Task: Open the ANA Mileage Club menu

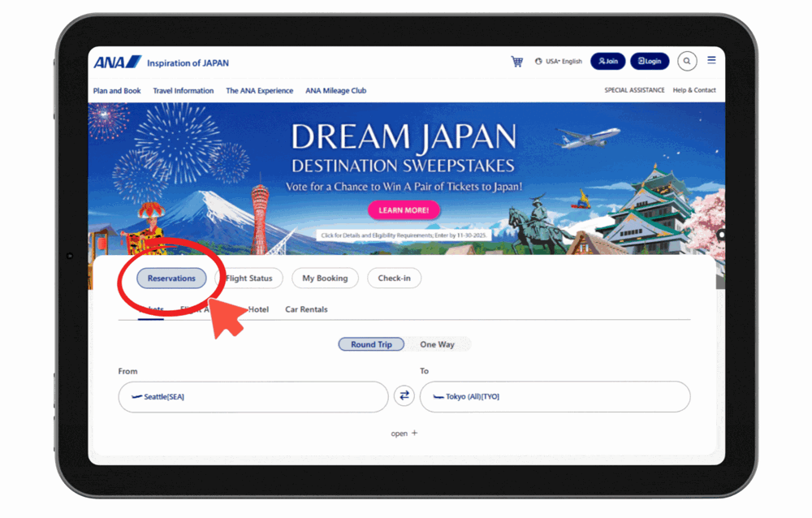Action: [x=335, y=91]
